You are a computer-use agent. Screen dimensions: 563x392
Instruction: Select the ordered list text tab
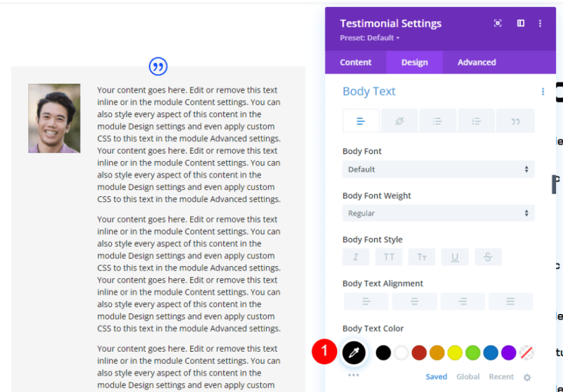click(x=476, y=121)
